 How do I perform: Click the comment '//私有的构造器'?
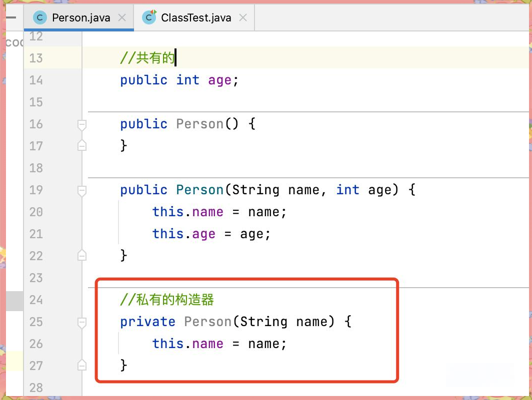tap(167, 300)
